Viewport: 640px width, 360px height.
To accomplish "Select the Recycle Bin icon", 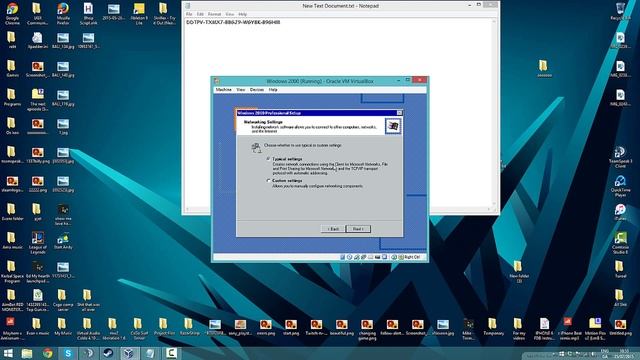I will 620,11.
